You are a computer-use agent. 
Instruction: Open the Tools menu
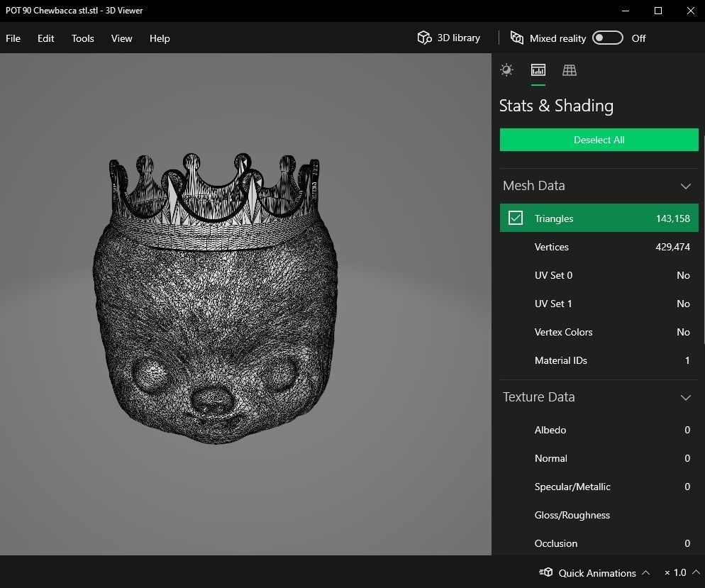click(x=83, y=38)
